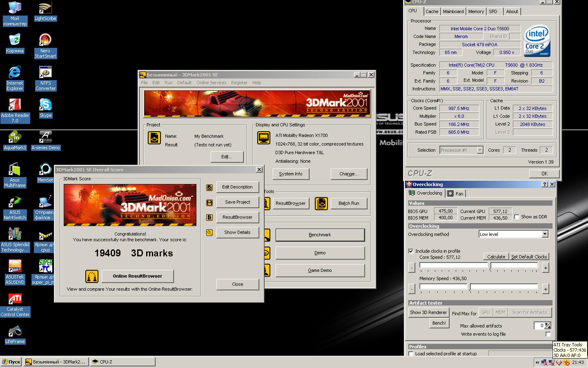
Task: Select the MemSet desktop icon
Action: 45,173
